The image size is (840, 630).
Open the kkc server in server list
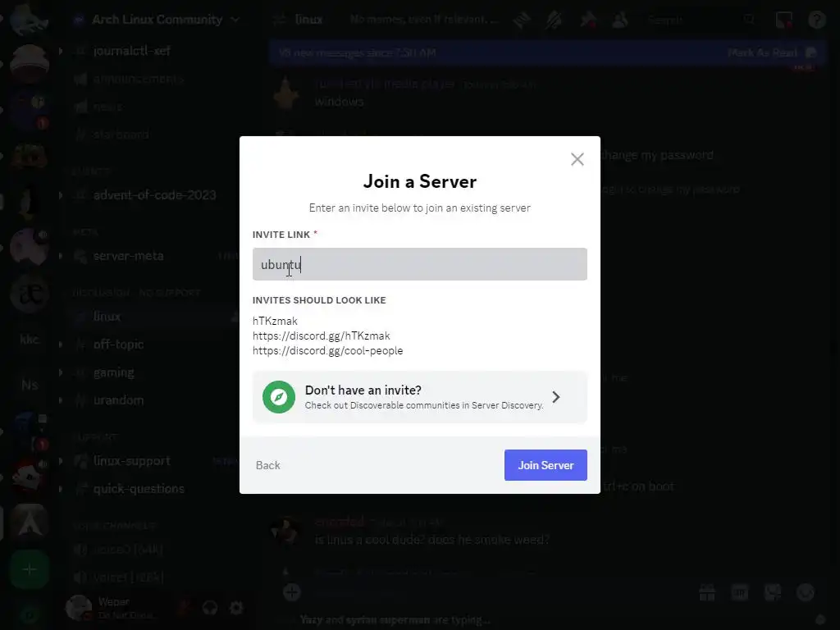point(30,339)
